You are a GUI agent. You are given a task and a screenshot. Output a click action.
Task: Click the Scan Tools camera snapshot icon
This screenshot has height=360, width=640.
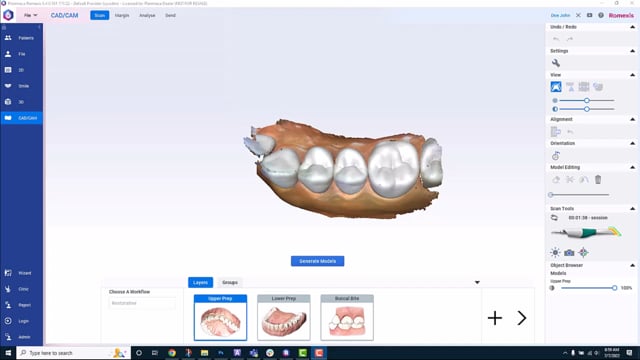(569, 253)
